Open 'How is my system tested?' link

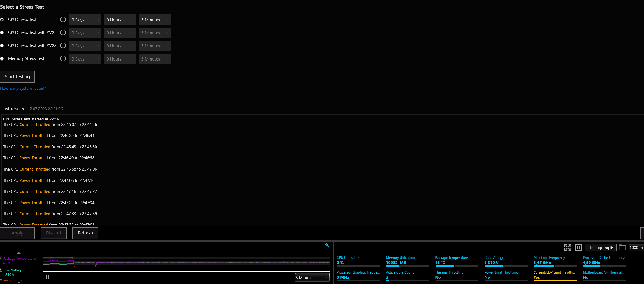coord(23,88)
